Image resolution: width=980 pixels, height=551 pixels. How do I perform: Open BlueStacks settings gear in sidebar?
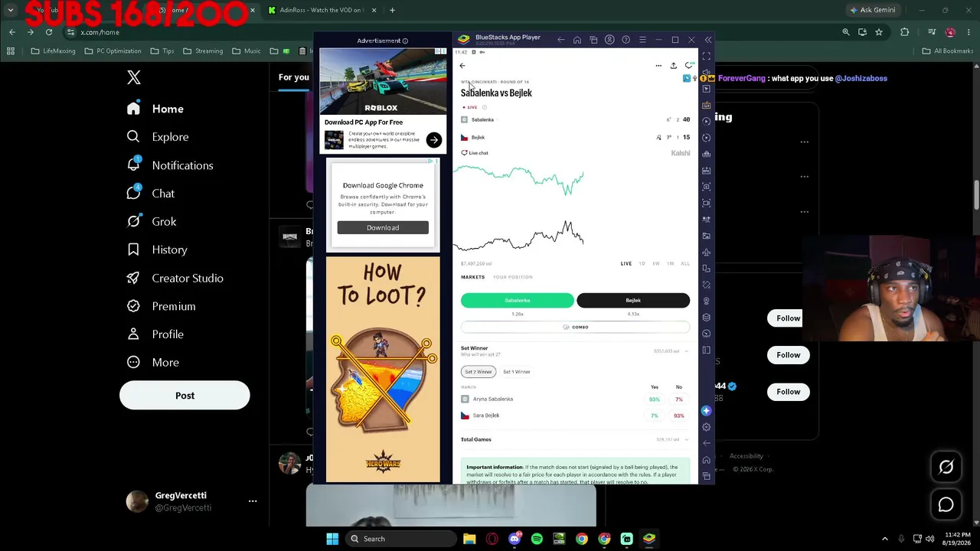point(706,427)
